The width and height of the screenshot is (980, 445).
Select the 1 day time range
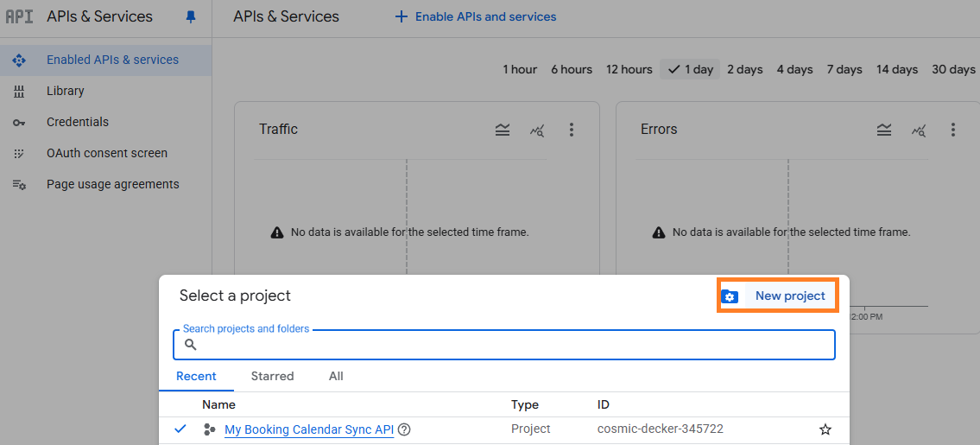click(x=691, y=69)
